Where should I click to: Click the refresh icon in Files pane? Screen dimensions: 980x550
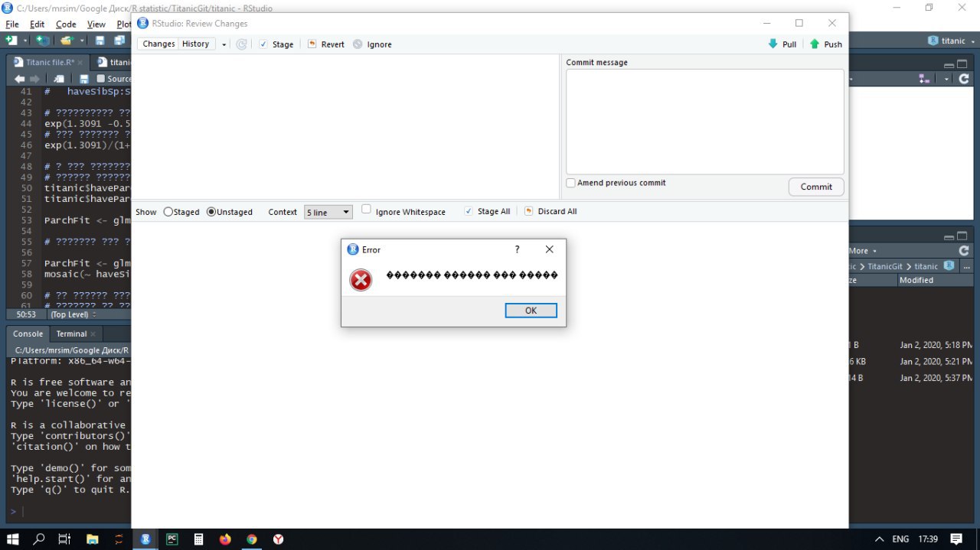[x=964, y=250]
